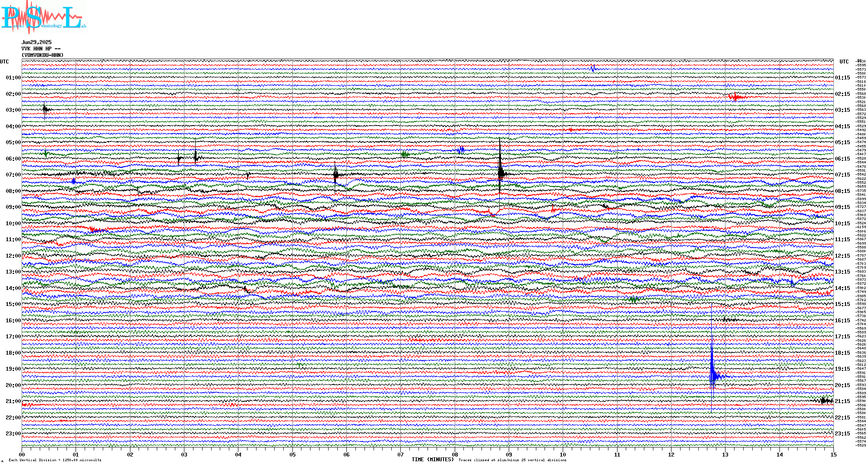The width and height of the screenshot is (868, 466).
Task: Select the 09:00 hour label
Action: click(13, 207)
